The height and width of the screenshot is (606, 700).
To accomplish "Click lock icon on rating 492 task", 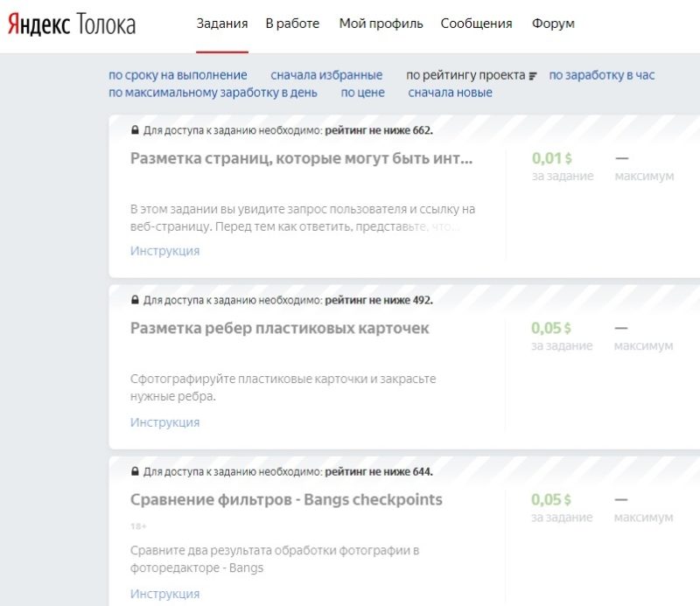I will 135,300.
